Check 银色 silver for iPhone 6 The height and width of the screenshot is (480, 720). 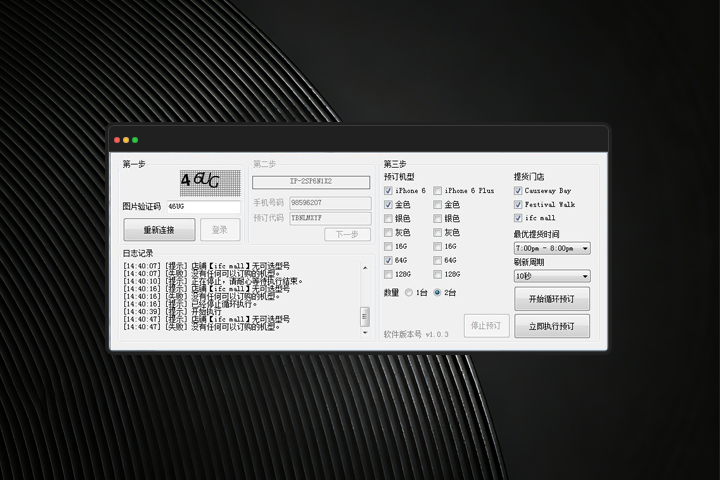(x=388, y=219)
